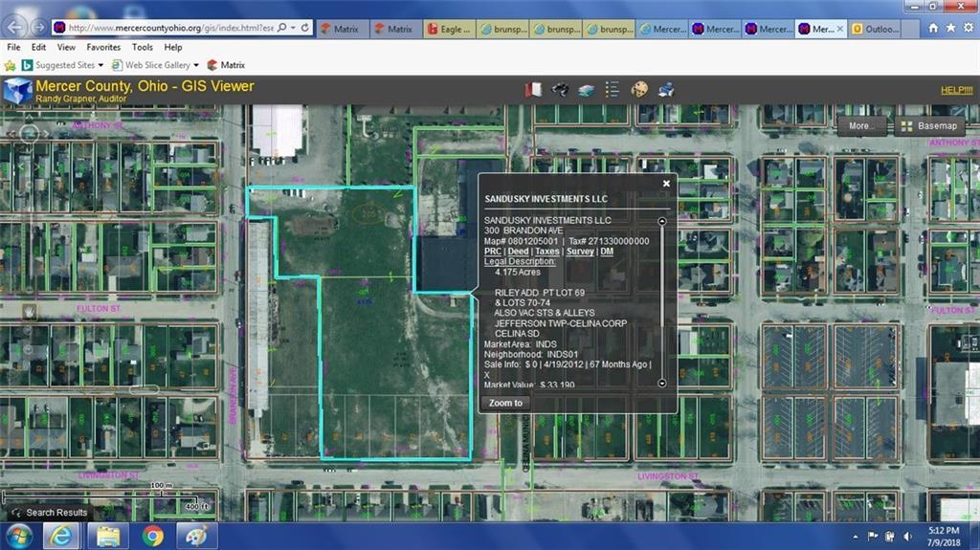Click the browser address bar URL
Screen dimensions: 980x550
coord(170,28)
